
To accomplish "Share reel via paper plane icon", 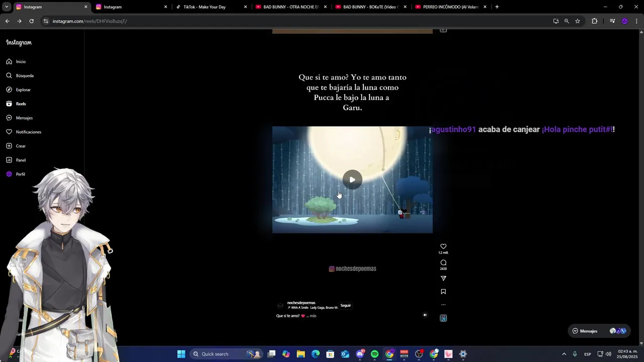I will 443,278.
